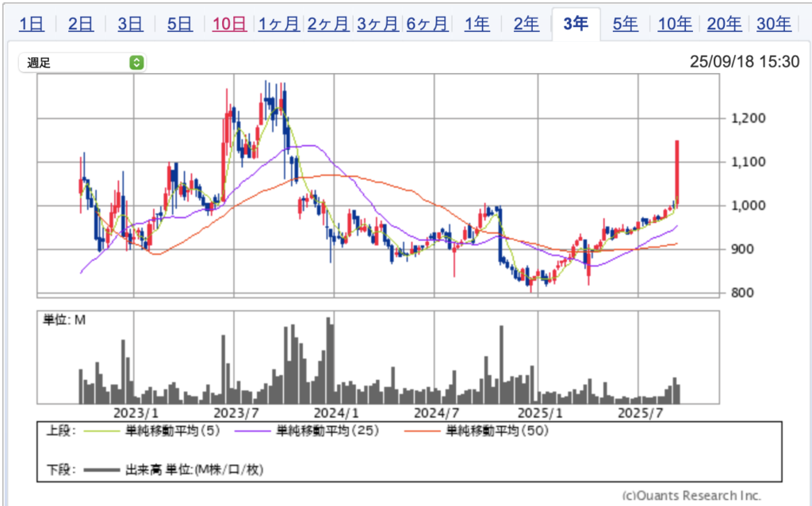812x506 pixels.
Task: Click the orange legend line for 50-period average
Action: [x=422, y=431]
